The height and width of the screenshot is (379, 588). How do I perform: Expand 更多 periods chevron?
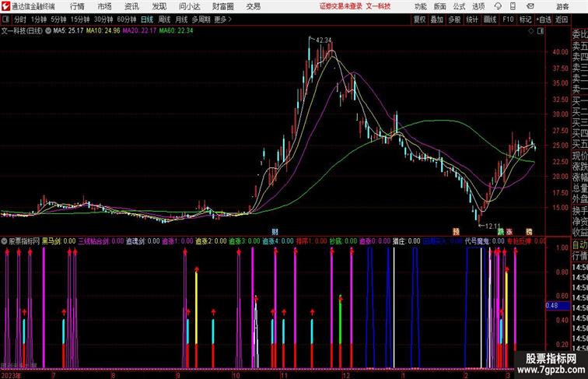click(x=223, y=19)
